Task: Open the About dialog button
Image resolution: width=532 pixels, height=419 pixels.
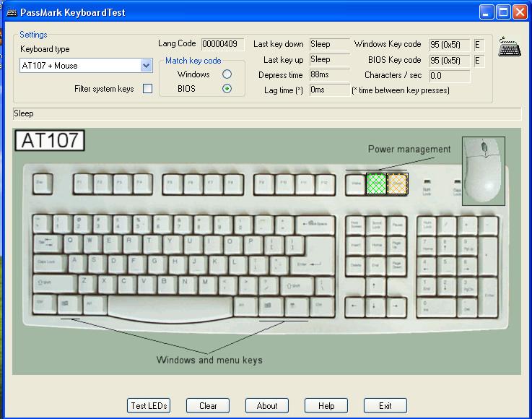Action: point(267,406)
